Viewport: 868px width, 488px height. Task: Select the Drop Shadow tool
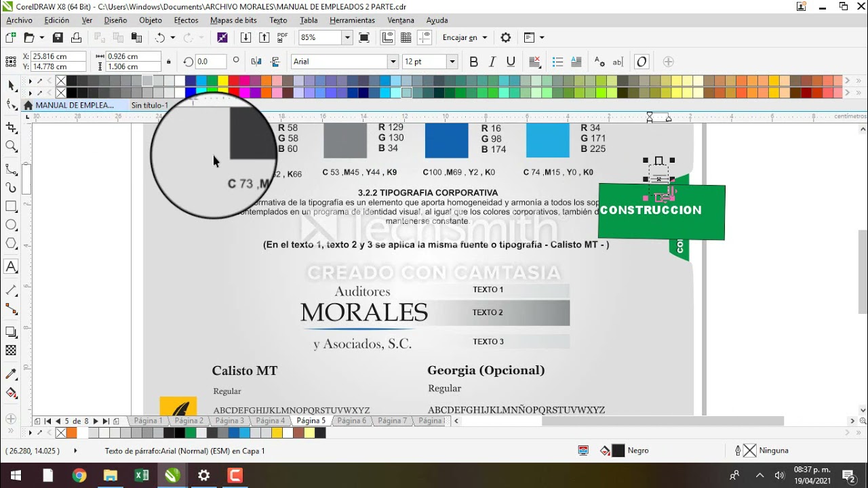tap(11, 332)
